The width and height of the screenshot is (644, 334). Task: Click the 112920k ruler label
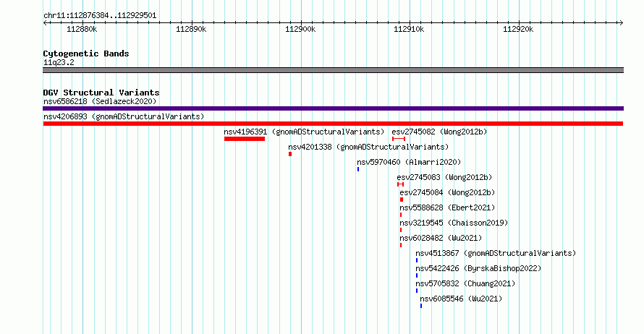(x=518, y=29)
